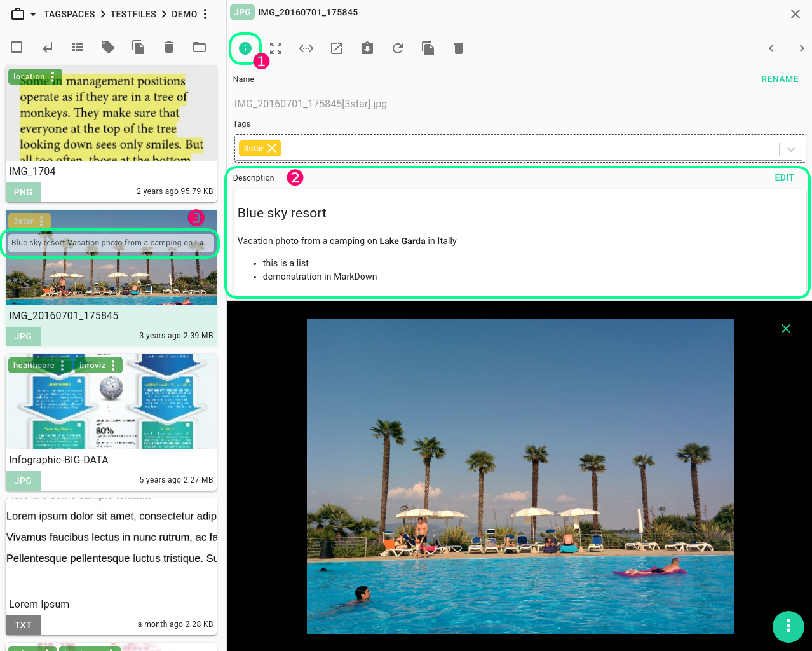This screenshot has width=812, height=651.
Task: Expand the dropdown arrow beside the briefcase
Action: 33,14
